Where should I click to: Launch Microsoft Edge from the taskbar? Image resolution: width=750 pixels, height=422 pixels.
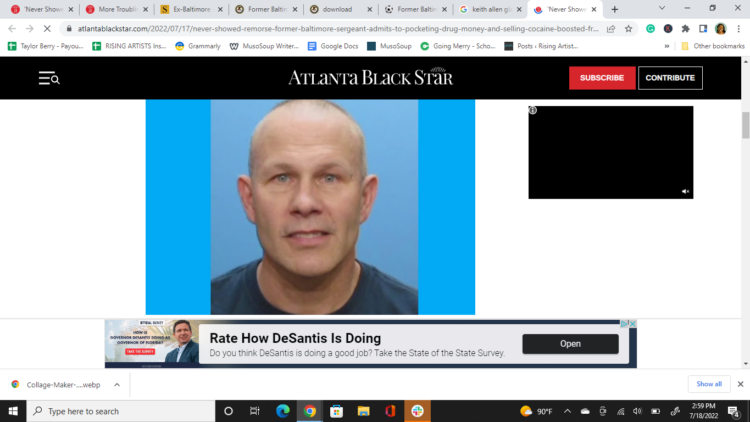pos(283,411)
